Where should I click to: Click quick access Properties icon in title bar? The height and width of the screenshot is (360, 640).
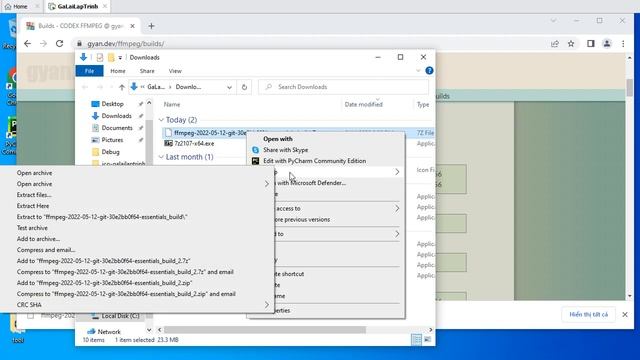tap(100, 58)
